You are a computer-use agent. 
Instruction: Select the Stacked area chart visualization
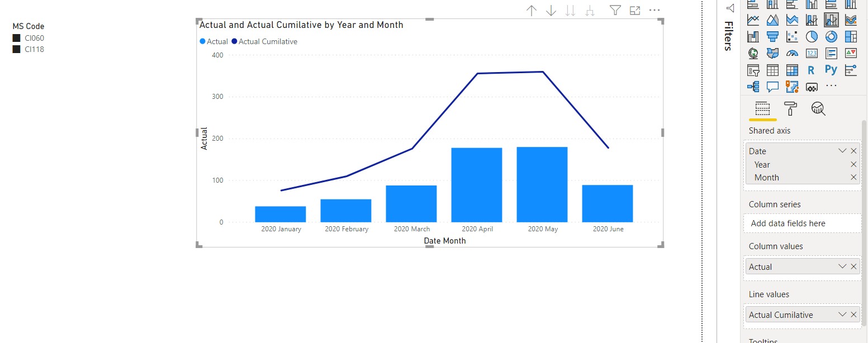pos(792,20)
